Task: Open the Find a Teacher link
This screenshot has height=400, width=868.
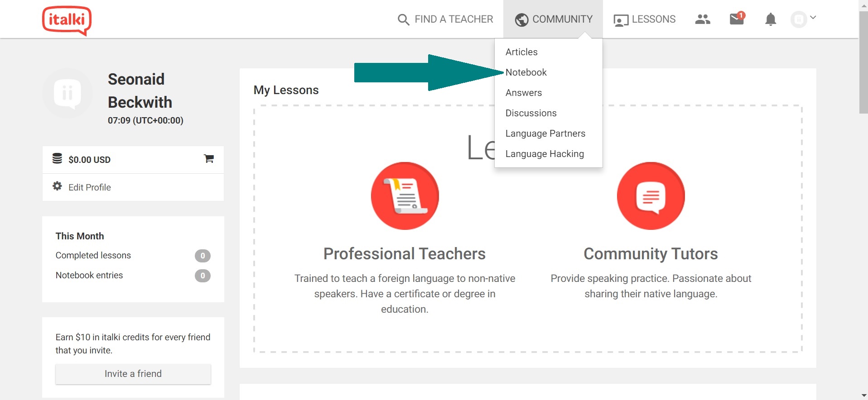Action: pyautogui.click(x=445, y=19)
